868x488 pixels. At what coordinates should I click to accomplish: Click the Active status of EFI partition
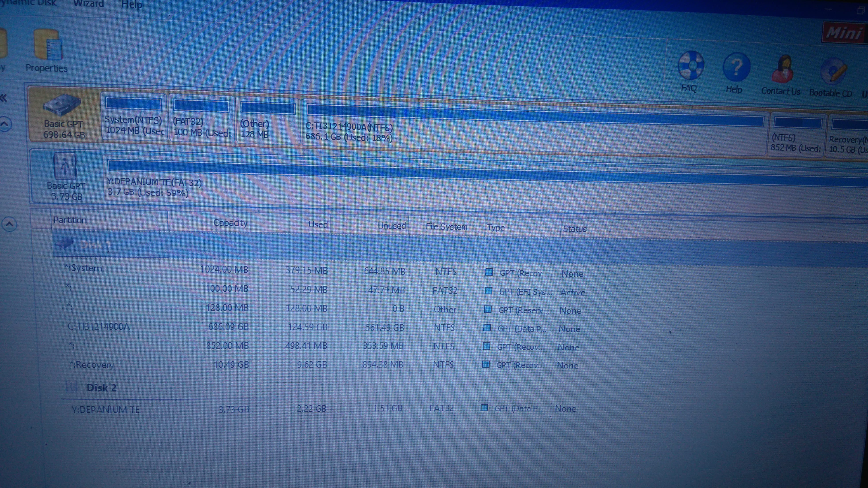(572, 292)
